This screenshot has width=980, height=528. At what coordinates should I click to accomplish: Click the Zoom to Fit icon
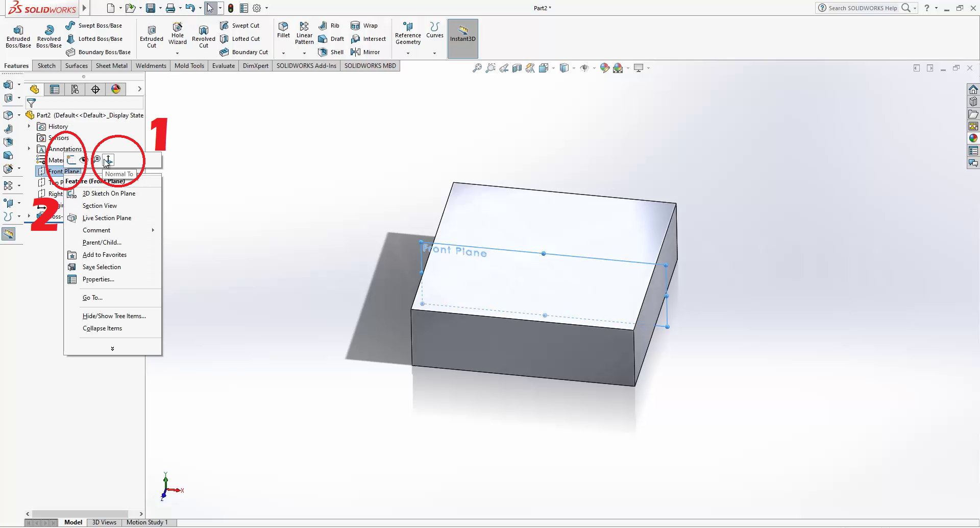[477, 68]
